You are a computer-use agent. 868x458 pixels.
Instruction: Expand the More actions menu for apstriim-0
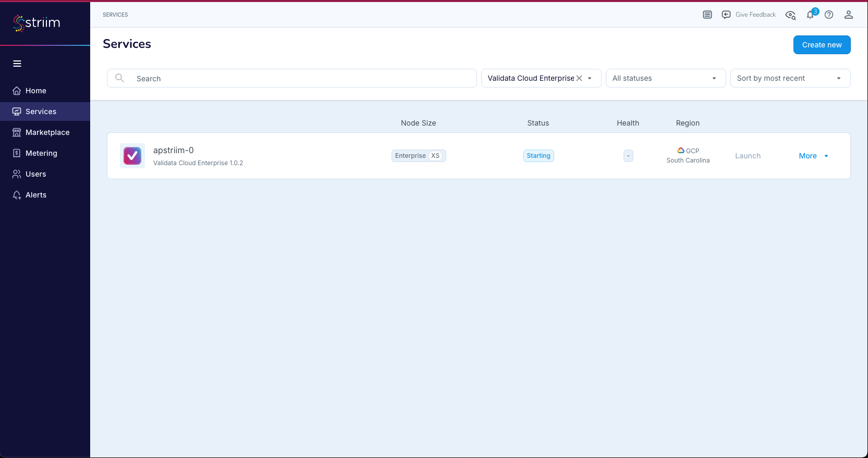click(813, 156)
